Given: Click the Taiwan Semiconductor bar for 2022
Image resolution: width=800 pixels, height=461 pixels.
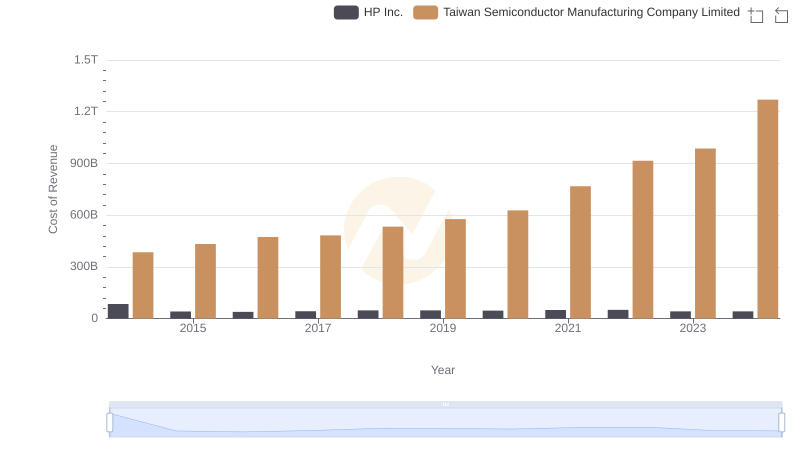Looking at the screenshot, I should tap(643, 240).
